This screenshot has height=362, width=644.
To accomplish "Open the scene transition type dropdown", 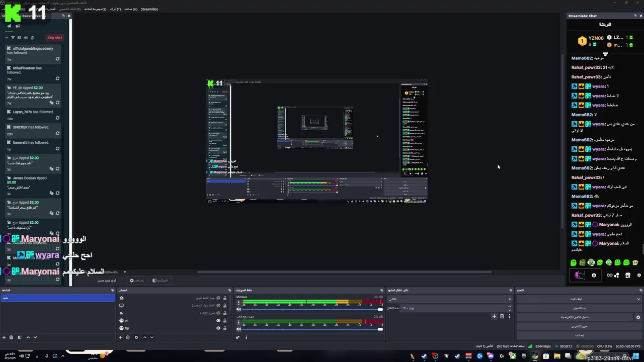I will pos(449,299).
